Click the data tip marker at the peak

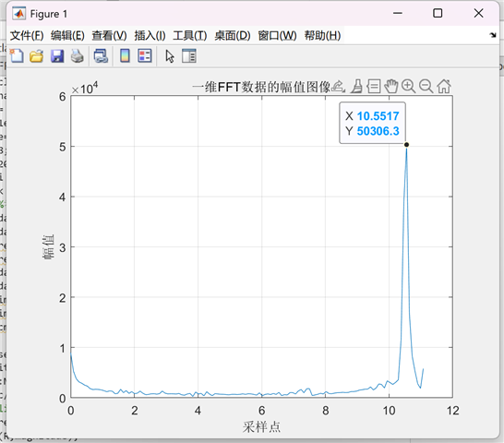click(x=406, y=145)
